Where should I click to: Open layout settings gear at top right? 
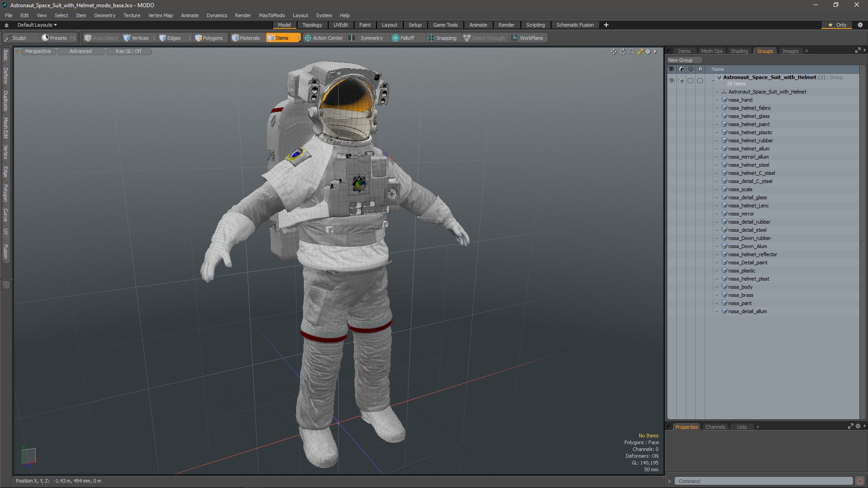[x=860, y=25]
